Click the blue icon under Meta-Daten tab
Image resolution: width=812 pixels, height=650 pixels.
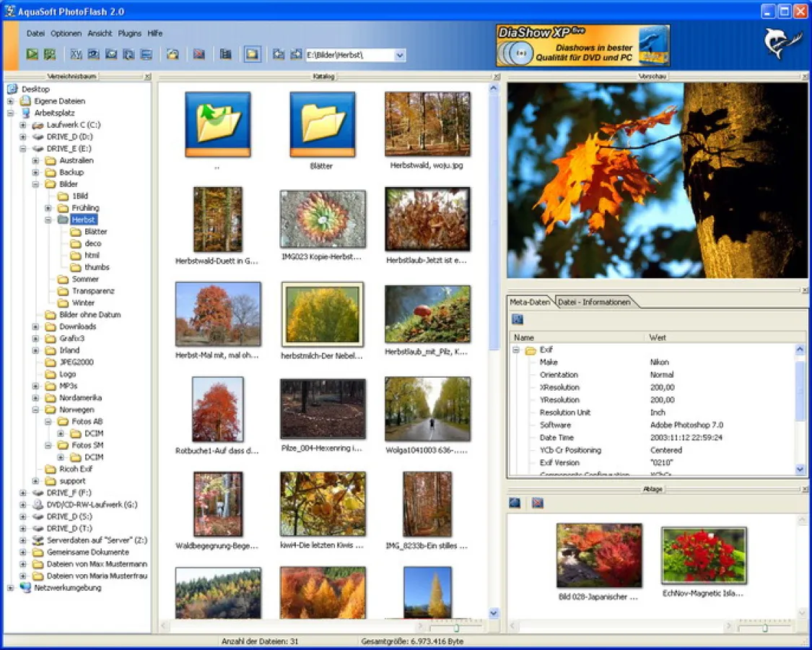517,319
